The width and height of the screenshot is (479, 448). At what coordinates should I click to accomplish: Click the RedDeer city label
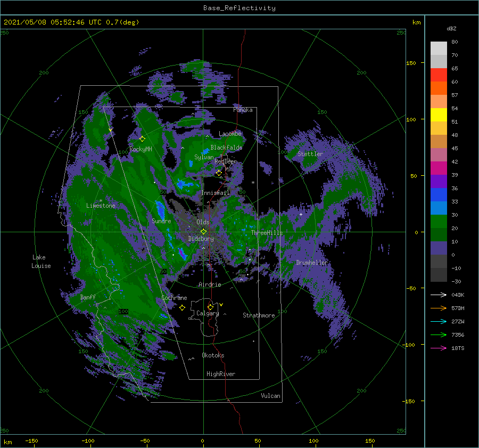pos(226,161)
